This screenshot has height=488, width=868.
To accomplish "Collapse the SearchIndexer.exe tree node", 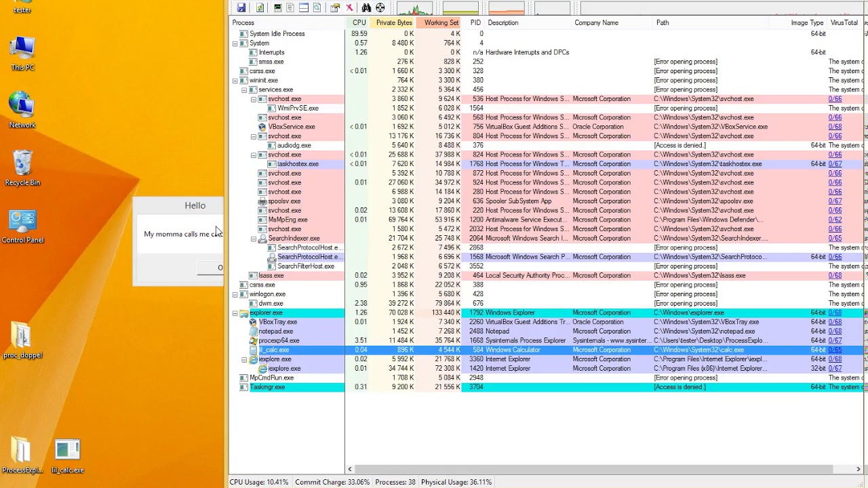I will point(254,239).
